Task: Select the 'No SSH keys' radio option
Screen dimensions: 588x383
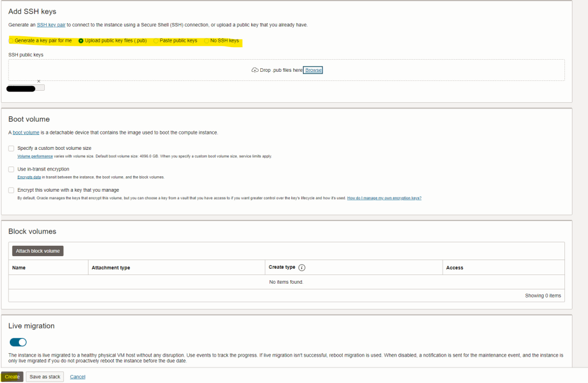Action: pos(206,41)
